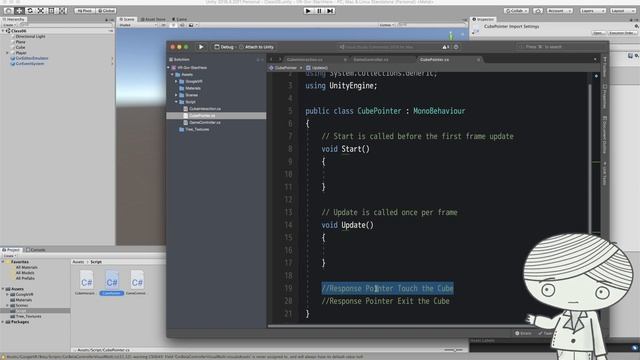Open CubeInteraction.cs in Solution pad
The image size is (640, 360).
click(202, 109)
